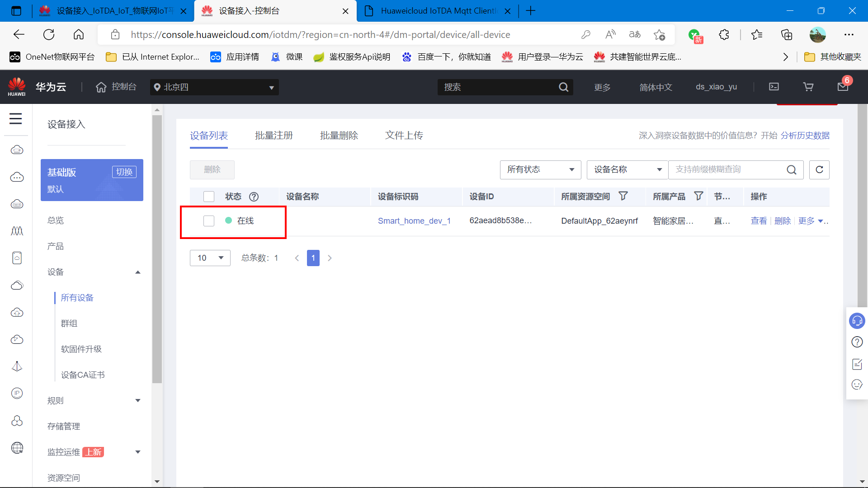Open the messages envelope with badge 6
This screenshot has height=488, width=868.
843,86
